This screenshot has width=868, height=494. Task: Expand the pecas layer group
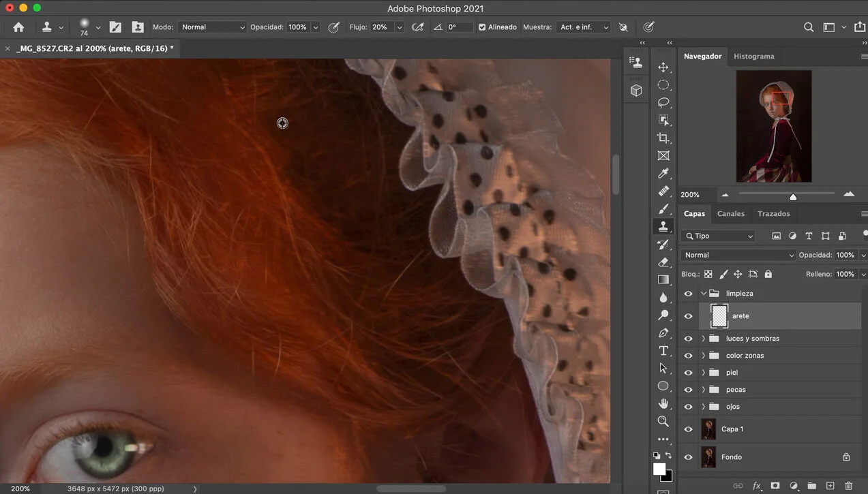pyautogui.click(x=703, y=390)
